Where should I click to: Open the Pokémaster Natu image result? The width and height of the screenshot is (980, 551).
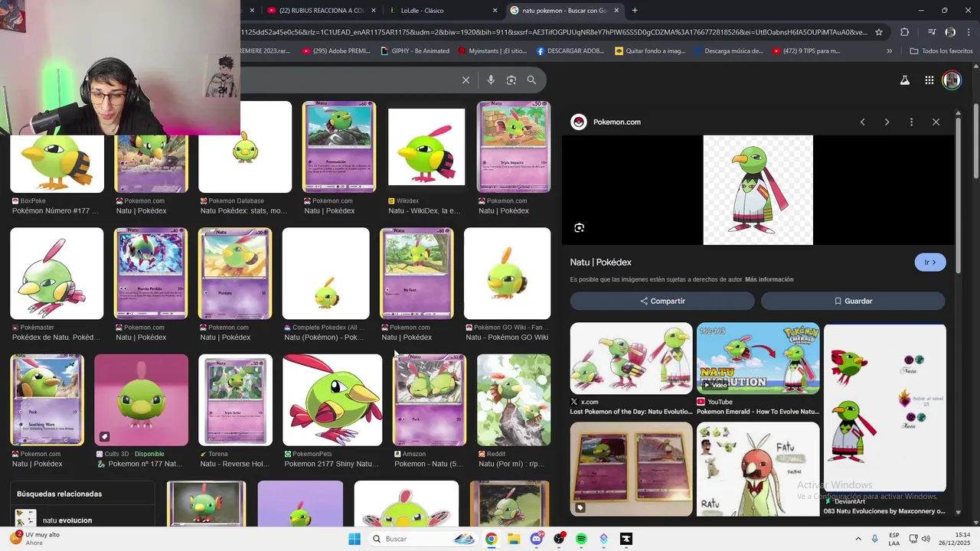click(57, 273)
